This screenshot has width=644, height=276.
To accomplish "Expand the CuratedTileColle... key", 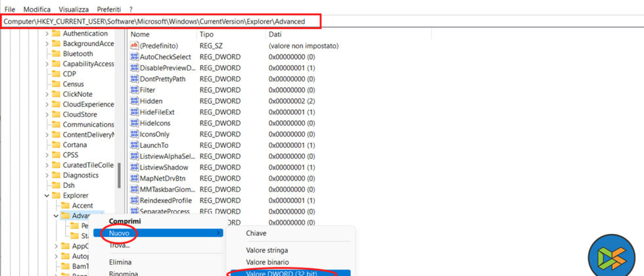I will coord(47,165).
